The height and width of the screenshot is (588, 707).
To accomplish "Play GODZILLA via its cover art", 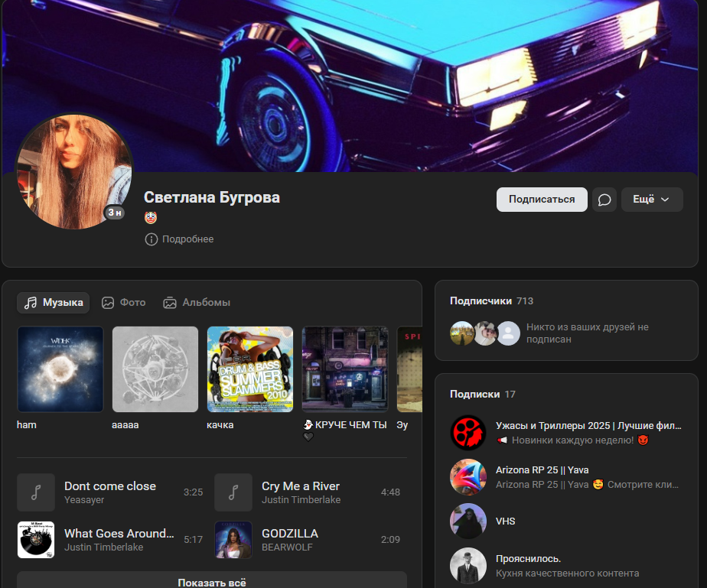I will point(233,540).
